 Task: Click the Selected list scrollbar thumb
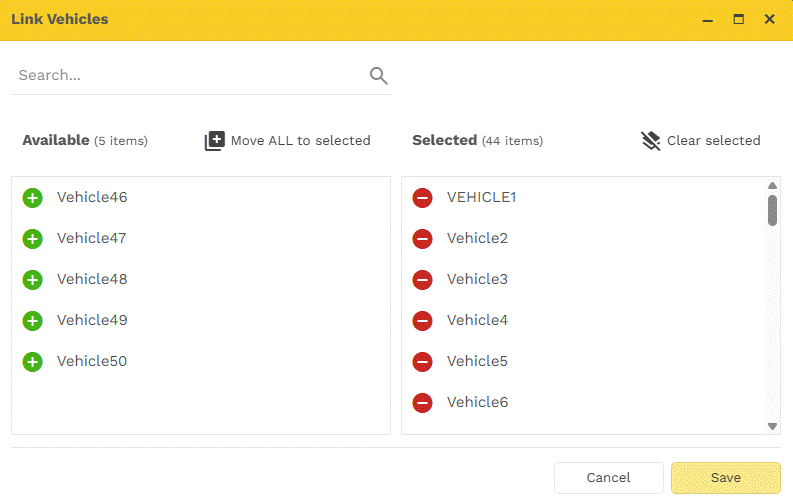773,210
